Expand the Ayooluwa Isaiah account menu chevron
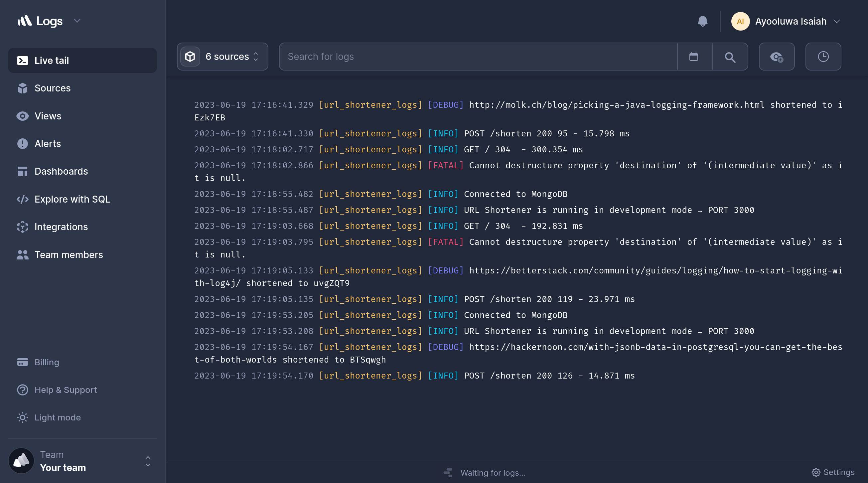Image resolution: width=868 pixels, height=483 pixels. 837,21
